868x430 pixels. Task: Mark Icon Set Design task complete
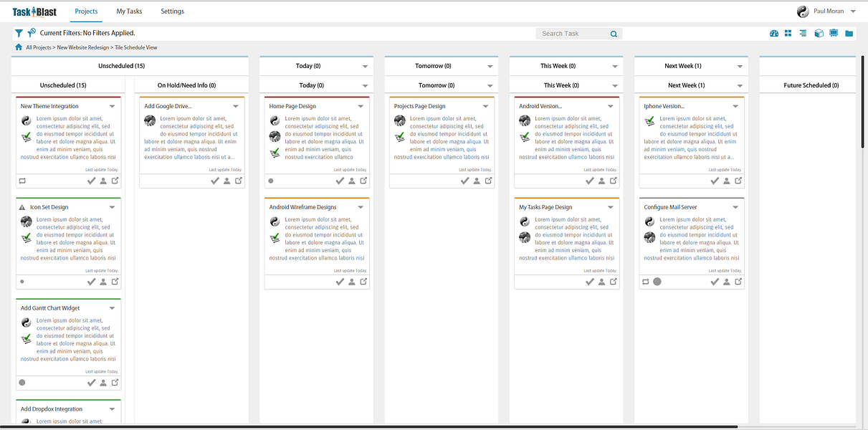coord(91,282)
